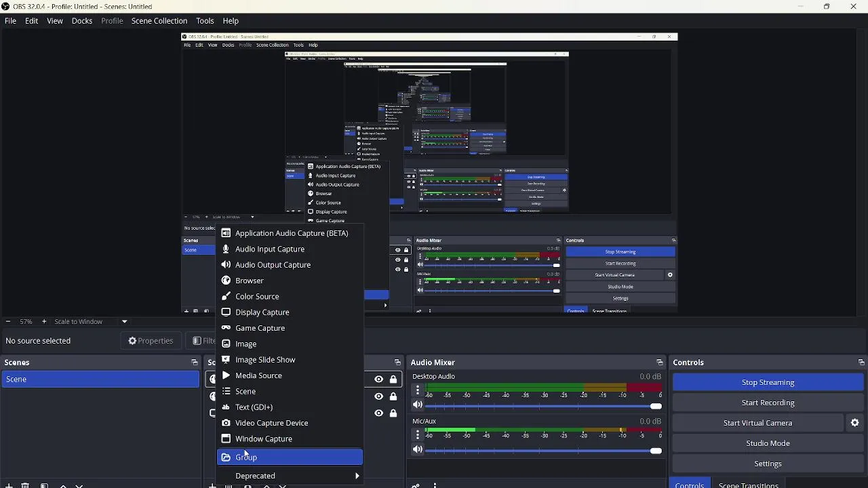This screenshot has width=868, height=488.
Task: Switch to the Controls tab
Action: coord(690,484)
